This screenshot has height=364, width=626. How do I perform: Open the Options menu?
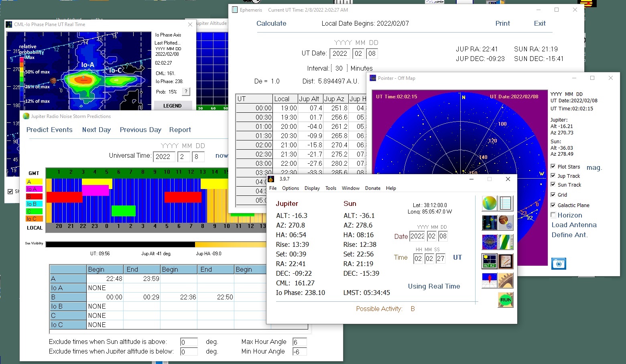click(291, 188)
